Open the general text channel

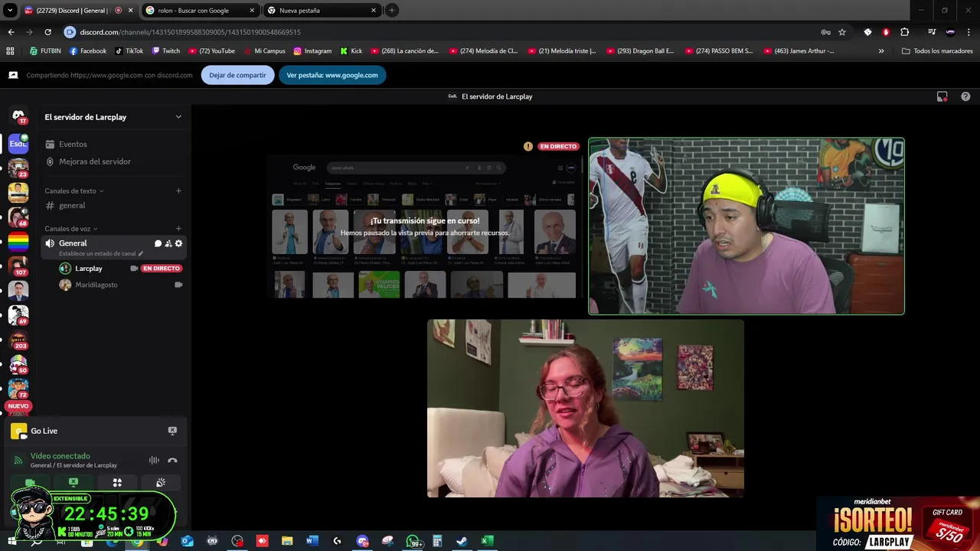point(114,205)
